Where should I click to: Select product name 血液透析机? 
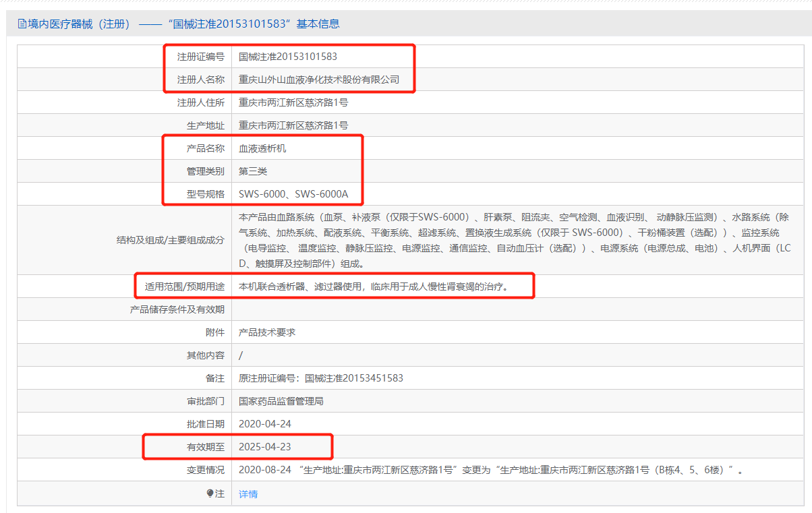coord(262,148)
